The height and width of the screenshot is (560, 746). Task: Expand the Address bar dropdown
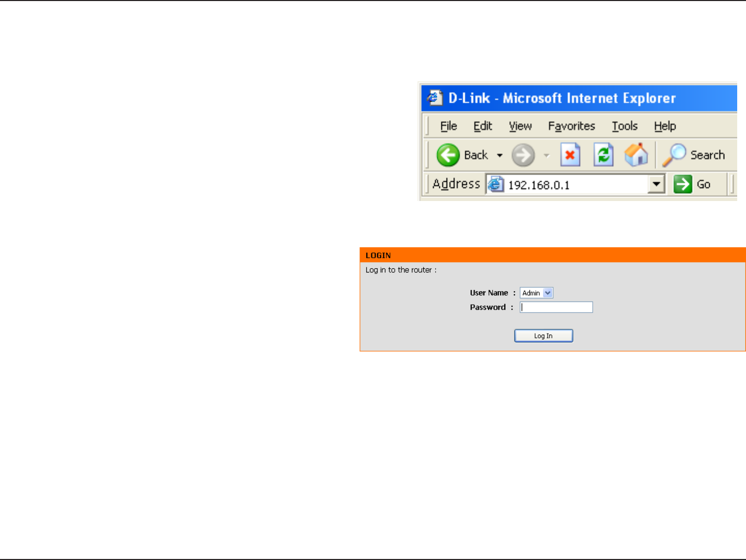[656, 184]
